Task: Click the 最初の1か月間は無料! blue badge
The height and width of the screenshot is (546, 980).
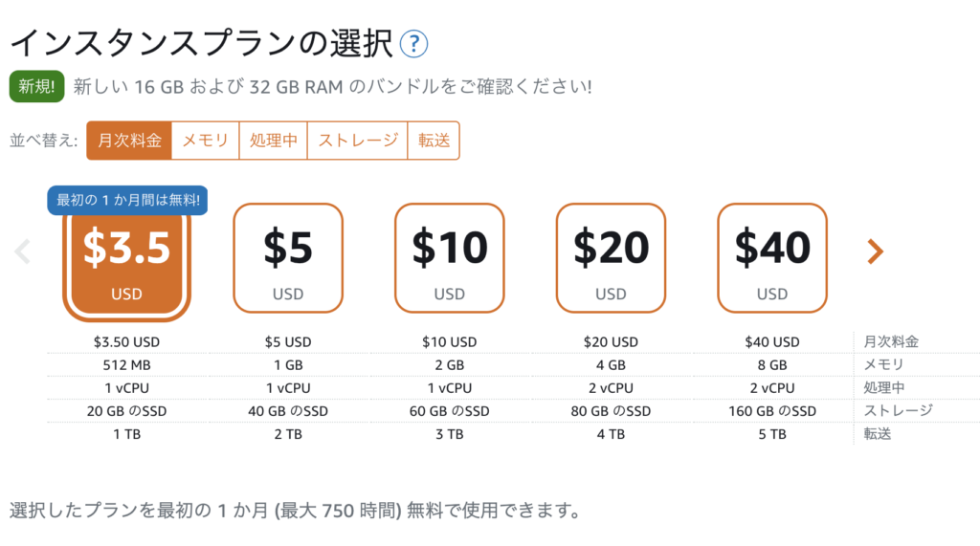Action: [127, 201]
